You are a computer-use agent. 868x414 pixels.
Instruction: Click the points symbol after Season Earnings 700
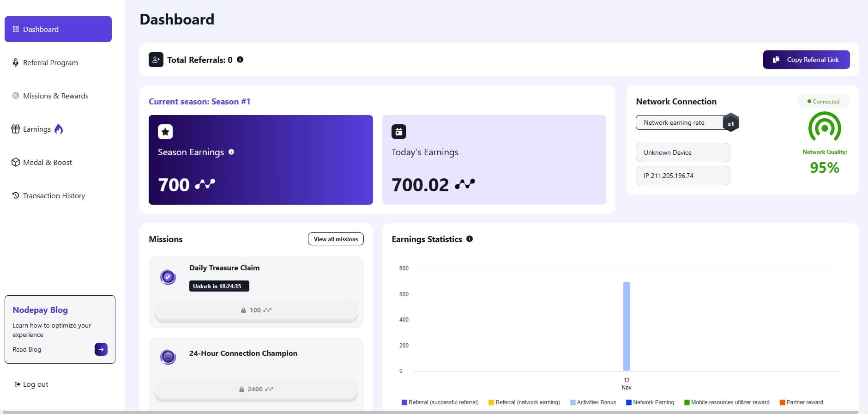[x=205, y=184]
